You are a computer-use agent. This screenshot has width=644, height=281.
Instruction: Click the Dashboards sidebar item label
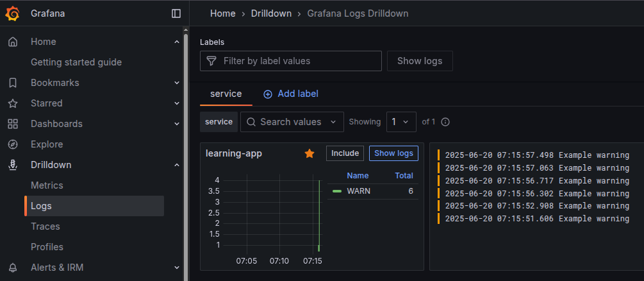[56, 124]
